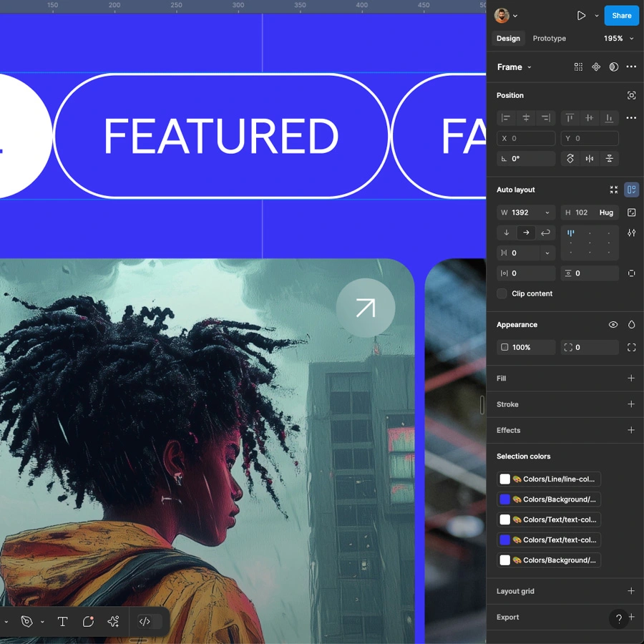Open the Frame more options menu
Screen dimensions: 644x644
tap(631, 67)
